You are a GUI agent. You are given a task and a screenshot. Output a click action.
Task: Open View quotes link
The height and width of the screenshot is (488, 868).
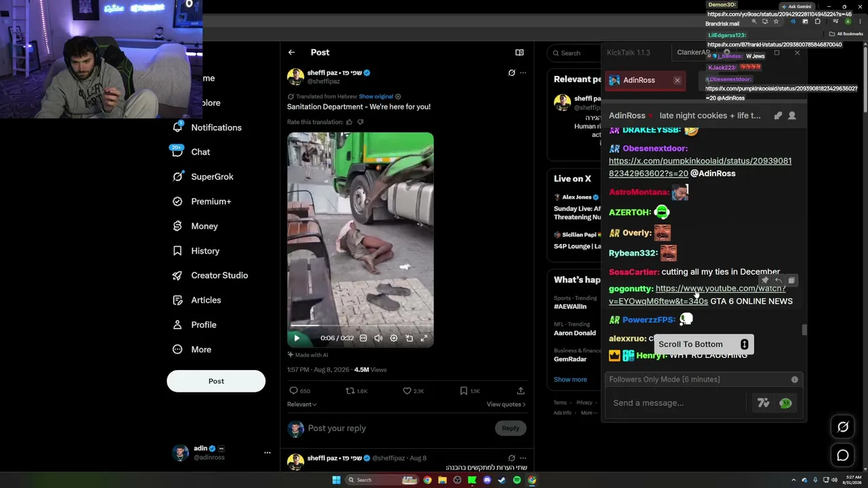point(506,405)
